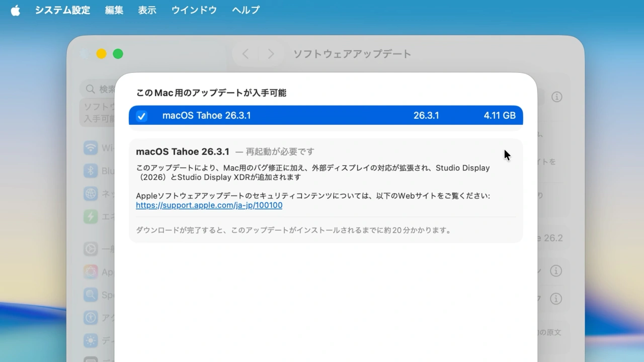The width and height of the screenshot is (644, 362).
Task: Open the 表示 menu in the menu bar
Action: click(x=147, y=10)
